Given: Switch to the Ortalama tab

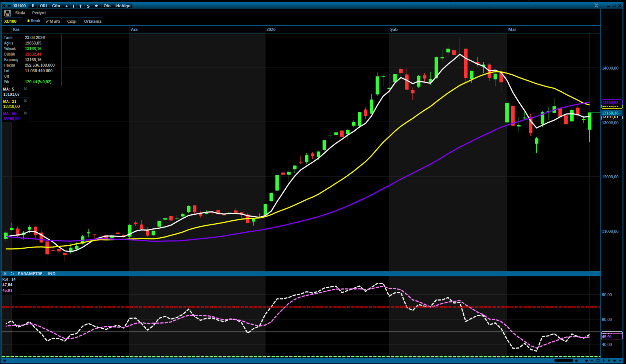Looking at the screenshot, I should point(92,21).
